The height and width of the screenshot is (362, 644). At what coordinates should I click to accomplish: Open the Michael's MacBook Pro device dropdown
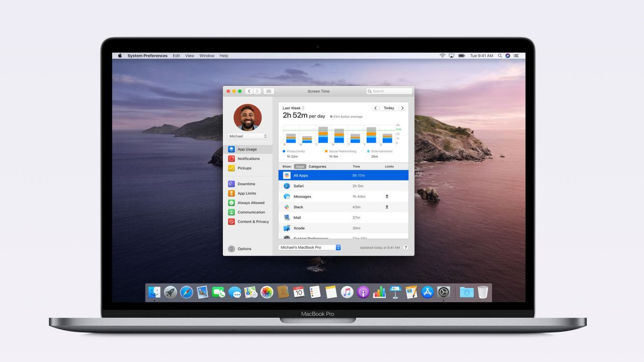pyautogui.click(x=309, y=247)
